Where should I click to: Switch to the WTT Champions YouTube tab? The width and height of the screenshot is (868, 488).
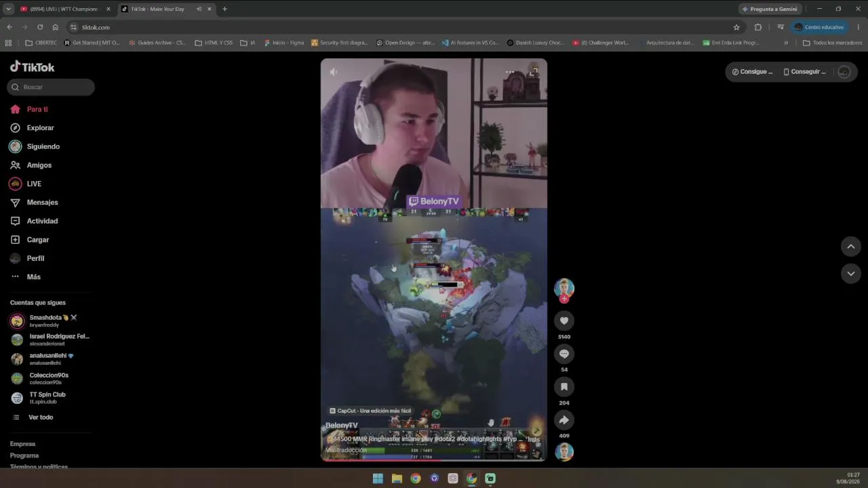[x=65, y=9]
